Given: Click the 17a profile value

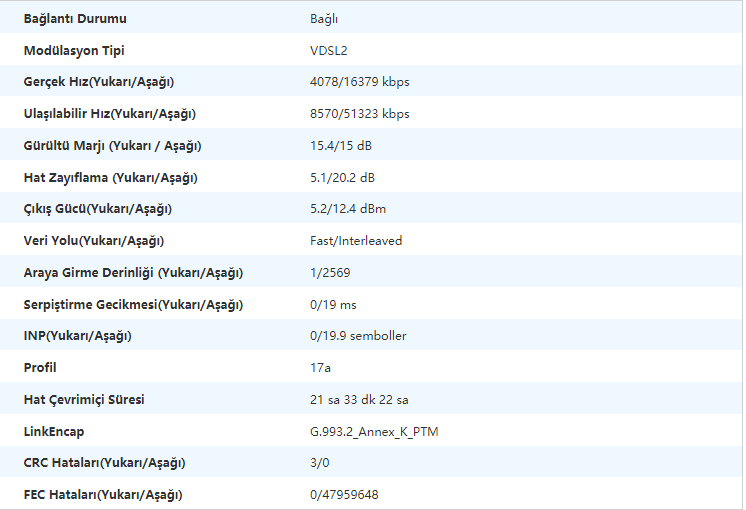Looking at the screenshot, I should [320, 367].
